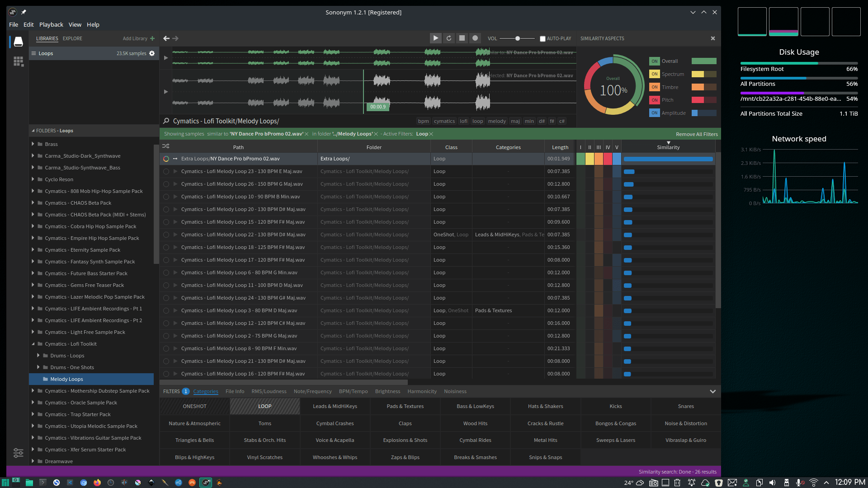Enable the AUTO-PLAY checkbox
This screenshot has width=868, height=488.
pos(542,39)
